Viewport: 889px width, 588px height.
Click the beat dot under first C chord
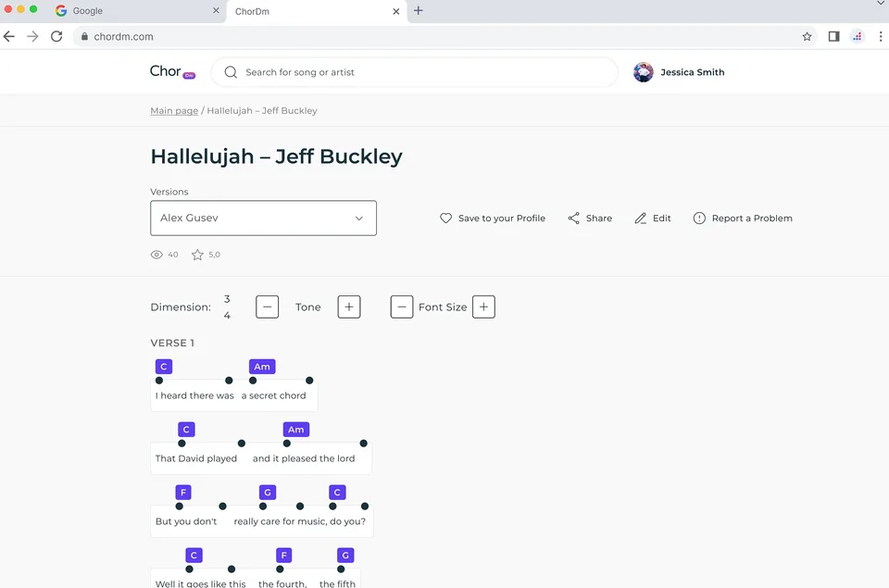point(159,381)
